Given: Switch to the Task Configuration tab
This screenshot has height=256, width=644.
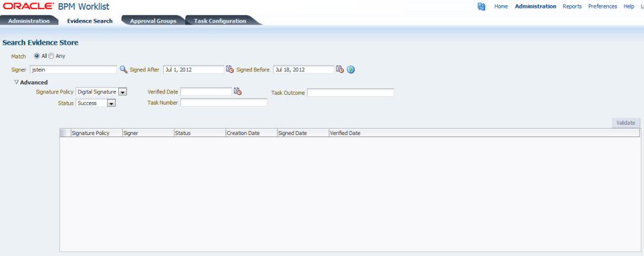Looking at the screenshot, I should tap(220, 21).
